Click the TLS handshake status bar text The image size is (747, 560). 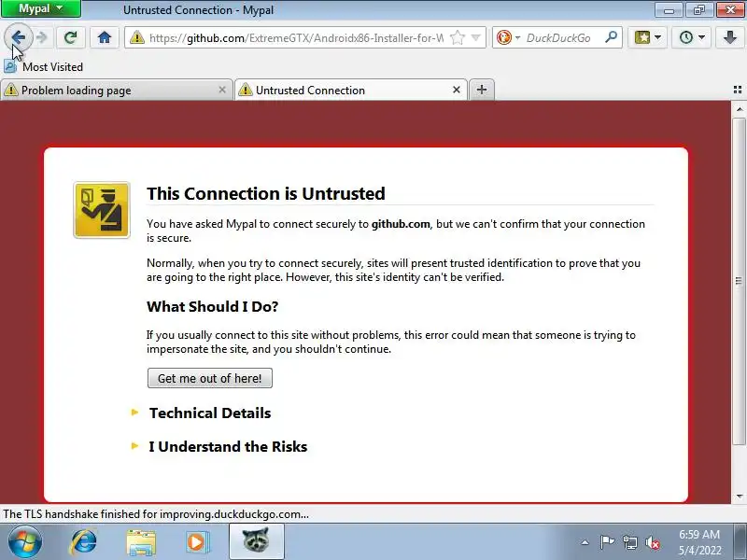click(156, 514)
